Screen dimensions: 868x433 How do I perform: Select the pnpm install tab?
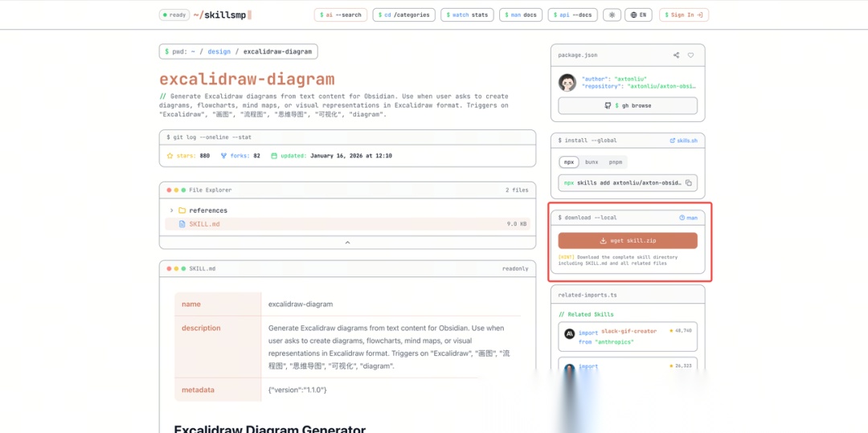pyautogui.click(x=616, y=162)
